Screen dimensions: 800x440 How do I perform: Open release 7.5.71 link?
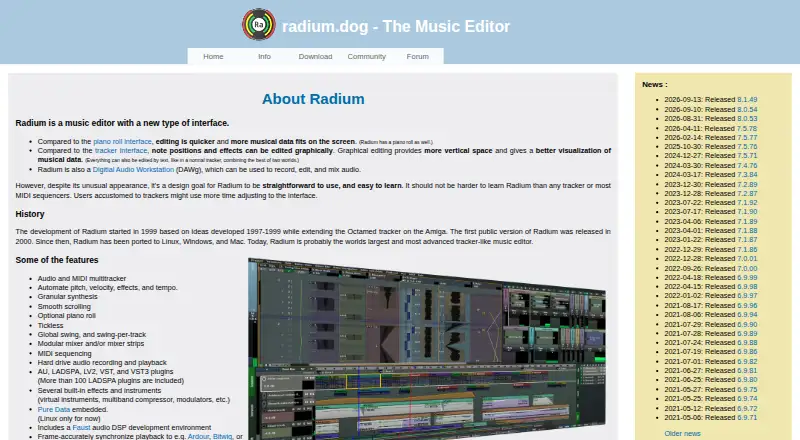coord(747,156)
